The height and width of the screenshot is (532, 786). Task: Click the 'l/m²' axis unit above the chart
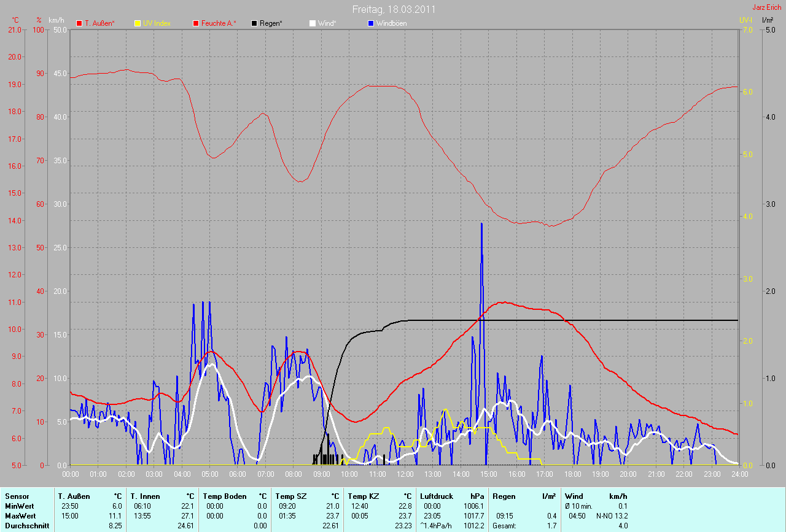(x=768, y=20)
